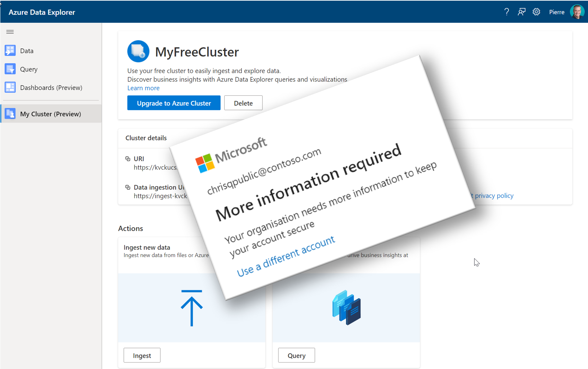Viewport: 588px width, 369px height.
Task: Open Settings gear in the header
Action: 537,12
